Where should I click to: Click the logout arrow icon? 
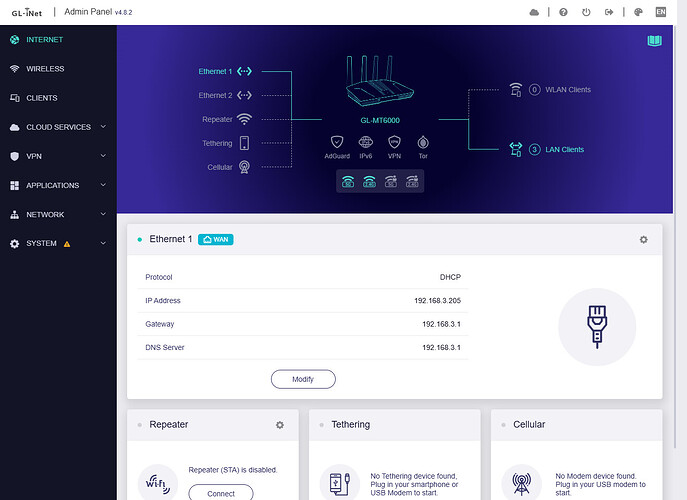point(611,12)
